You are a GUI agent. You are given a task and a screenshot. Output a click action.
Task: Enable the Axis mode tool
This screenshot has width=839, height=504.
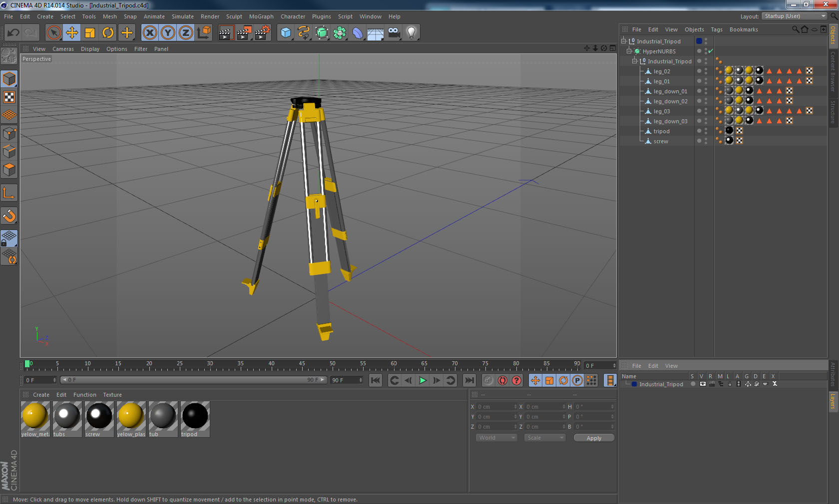[9, 193]
